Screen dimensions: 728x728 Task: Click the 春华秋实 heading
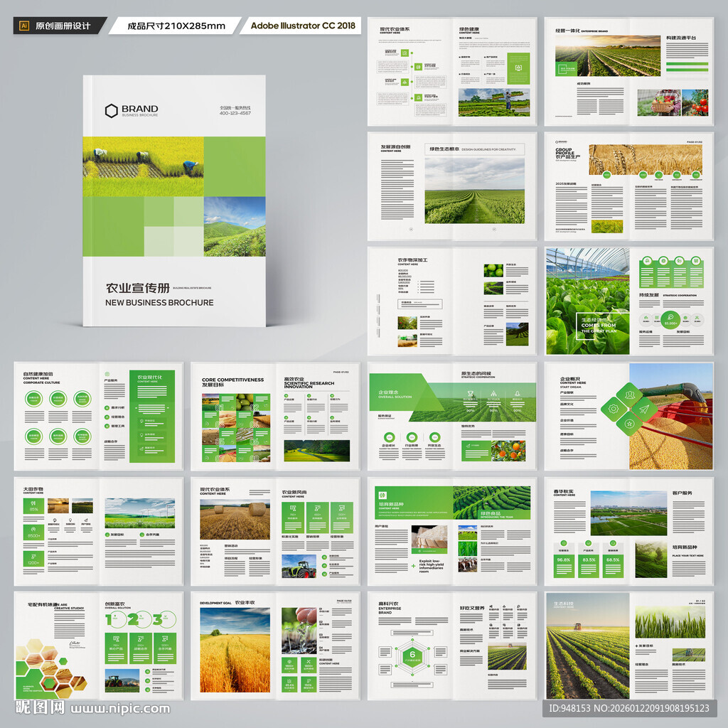click(x=563, y=491)
